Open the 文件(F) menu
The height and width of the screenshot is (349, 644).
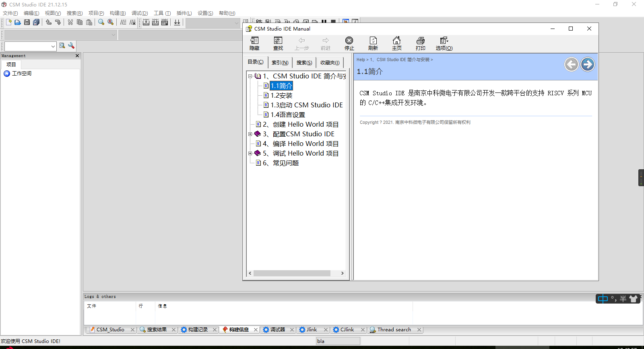click(x=10, y=13)
